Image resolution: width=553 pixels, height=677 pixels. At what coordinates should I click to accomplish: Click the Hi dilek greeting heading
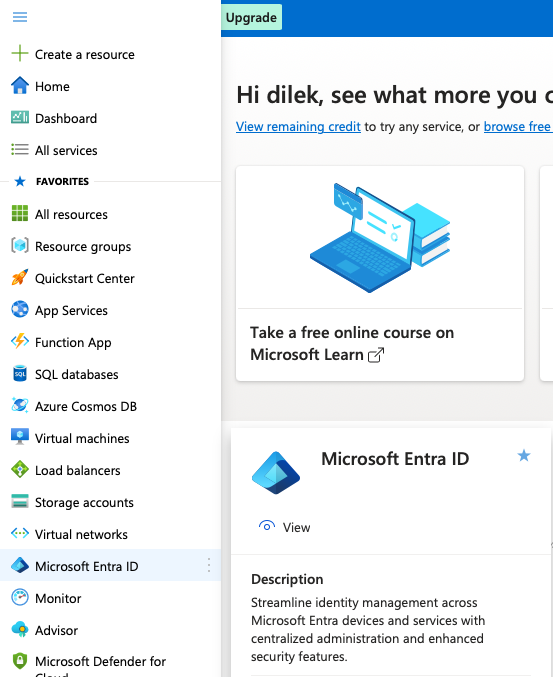(394, 95)
